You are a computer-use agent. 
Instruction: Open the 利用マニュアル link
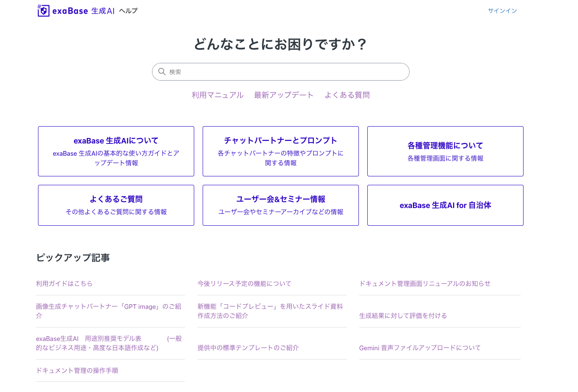point(217,95)
